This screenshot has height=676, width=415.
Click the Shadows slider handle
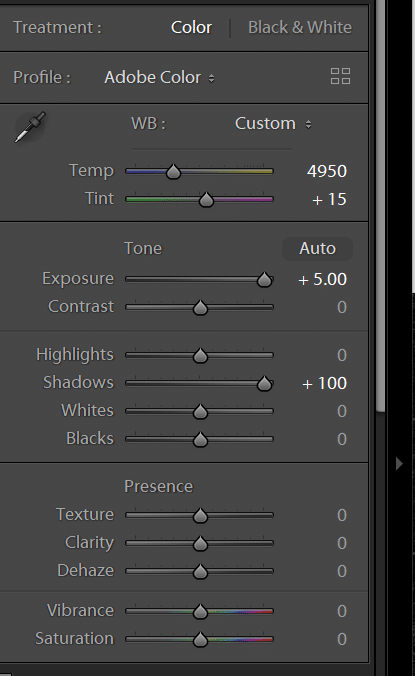click(x=264, y=384)
